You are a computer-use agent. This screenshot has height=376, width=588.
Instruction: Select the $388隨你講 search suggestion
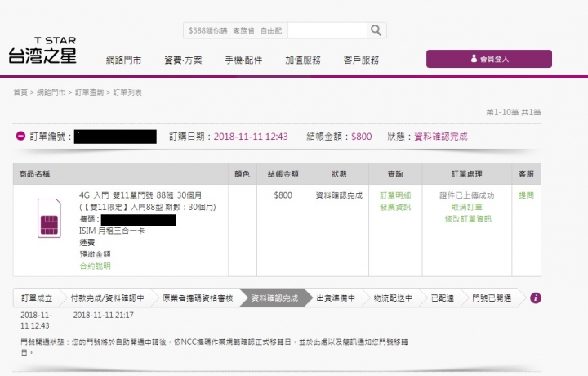coord(207,30)
